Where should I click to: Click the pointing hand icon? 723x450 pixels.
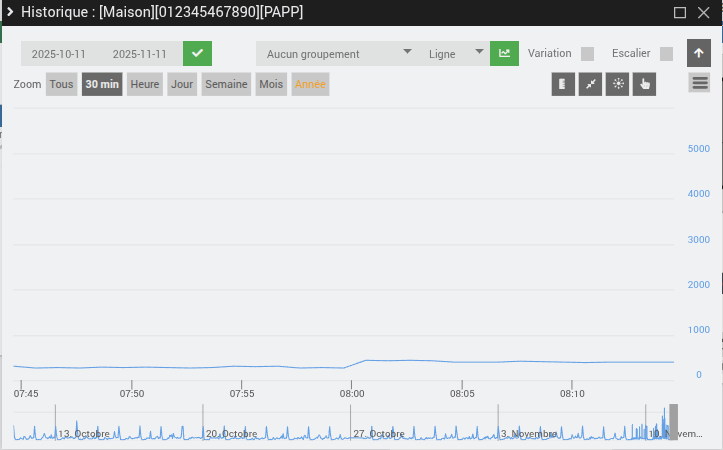click(644, 84)
